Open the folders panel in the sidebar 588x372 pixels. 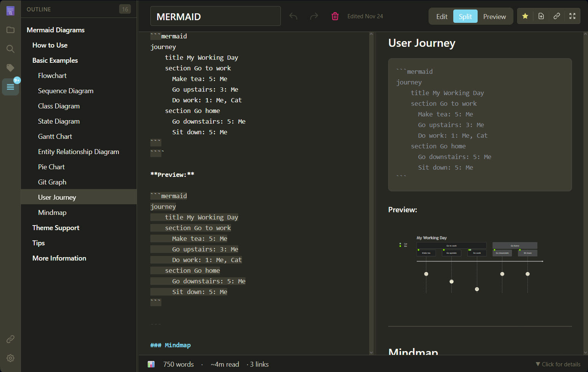(10, 30)
